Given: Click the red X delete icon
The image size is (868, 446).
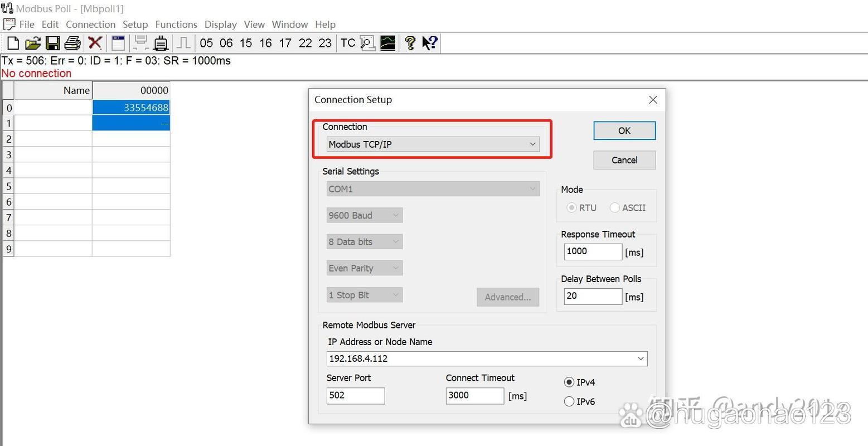Looking at the screenshot, I should [95, 43].
